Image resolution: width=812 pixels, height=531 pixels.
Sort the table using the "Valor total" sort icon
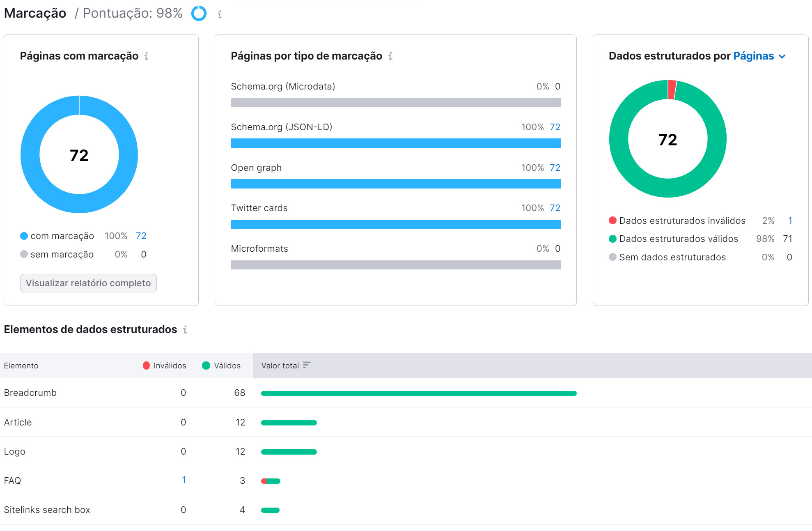pyautogui.click(x=306, y=365)
